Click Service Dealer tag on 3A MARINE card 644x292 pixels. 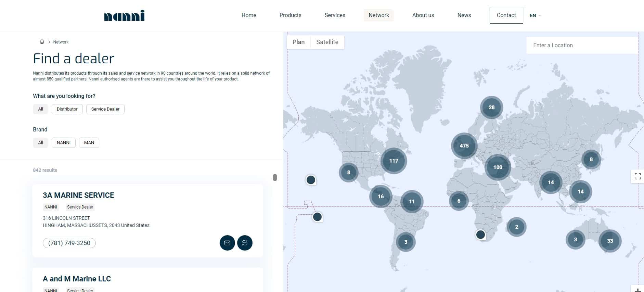[x=80, y=207]
